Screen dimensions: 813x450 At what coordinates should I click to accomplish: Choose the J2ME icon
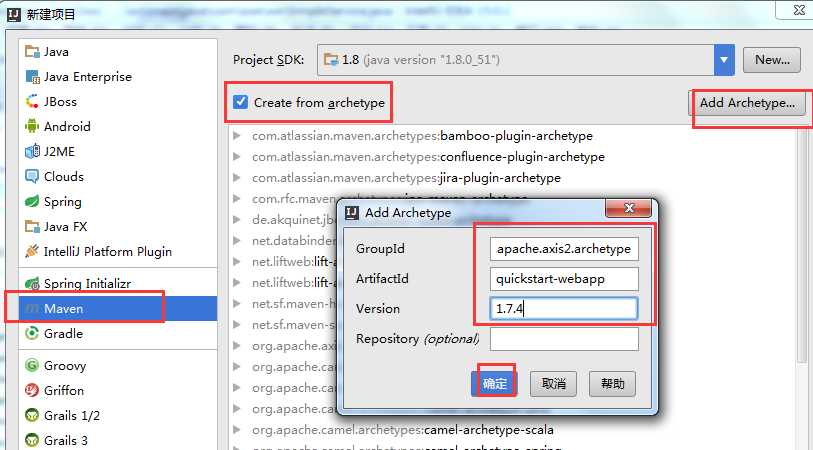32,151
